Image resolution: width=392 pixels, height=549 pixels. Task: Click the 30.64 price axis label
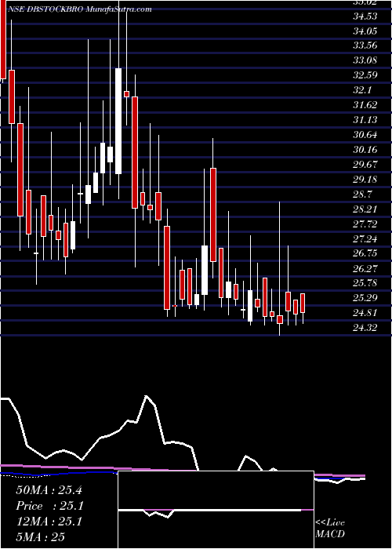[x=365, y=135]
